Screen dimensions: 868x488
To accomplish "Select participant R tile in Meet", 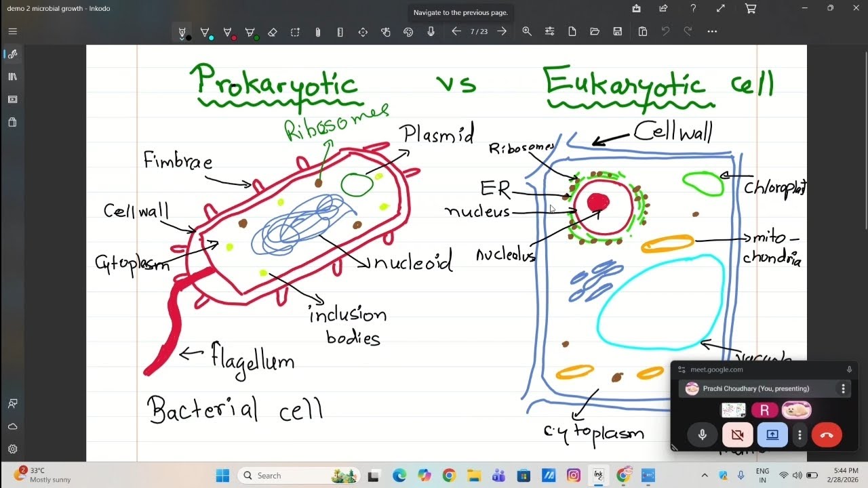I will [764, 410].
